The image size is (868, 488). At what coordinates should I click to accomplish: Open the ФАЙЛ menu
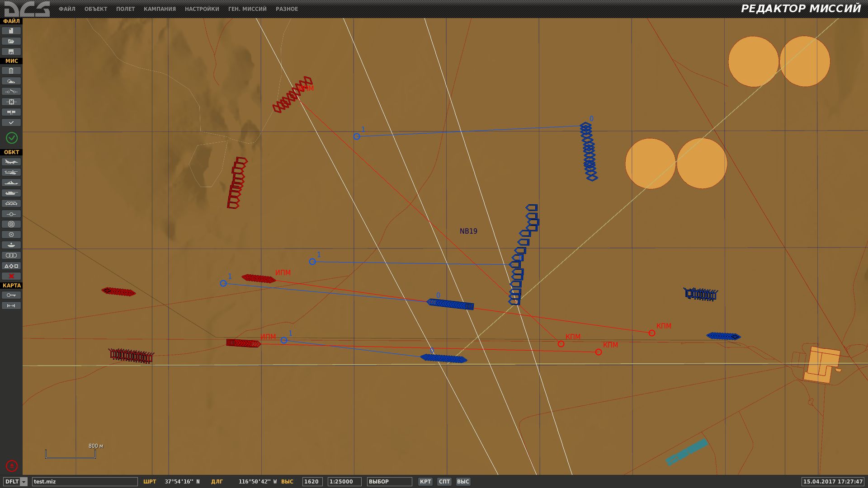(x=67, y=9)
